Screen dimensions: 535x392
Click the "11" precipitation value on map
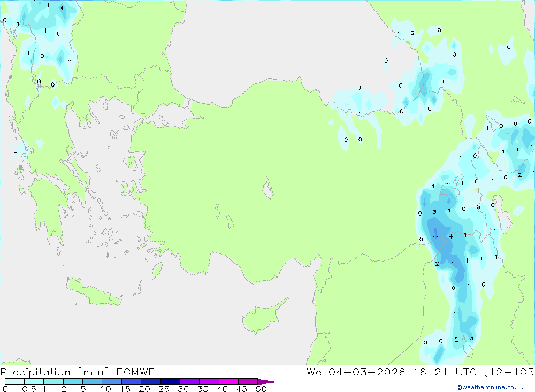click(435, 238)
